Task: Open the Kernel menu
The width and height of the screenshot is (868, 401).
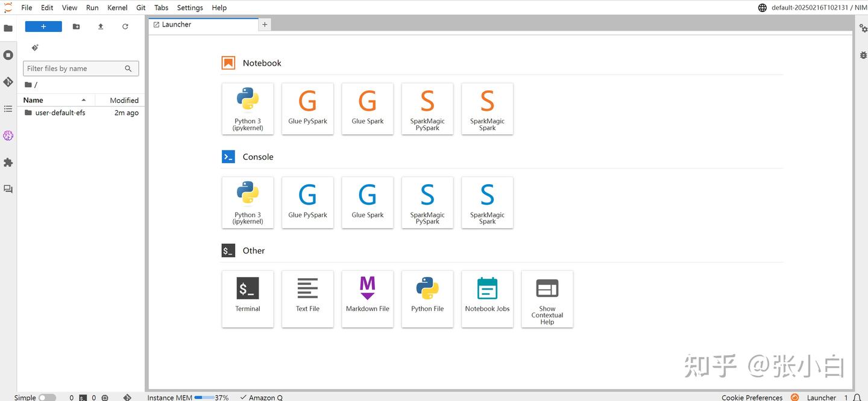Action: 117,8
